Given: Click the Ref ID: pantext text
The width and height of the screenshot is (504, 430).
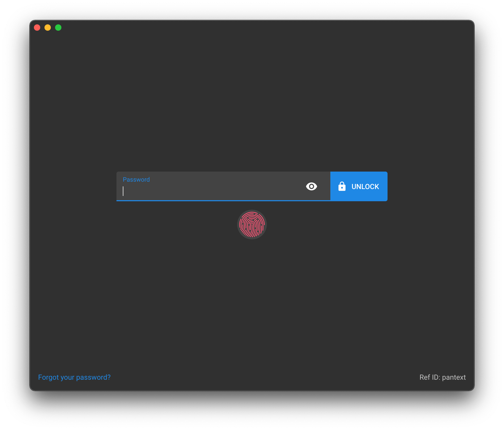Looking at the screenshot, I should [x=442, y=377].
